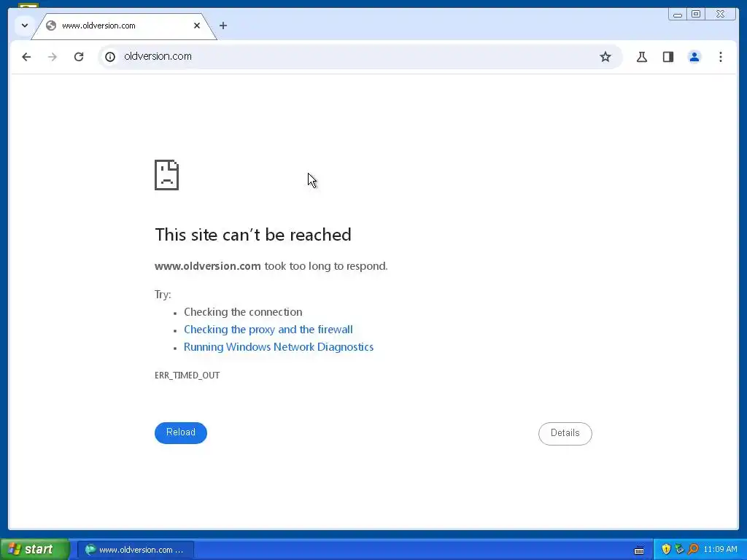Screen dimensions: 747x560
Task: Click the 11:09 AM clock
Action: point(720,550)
